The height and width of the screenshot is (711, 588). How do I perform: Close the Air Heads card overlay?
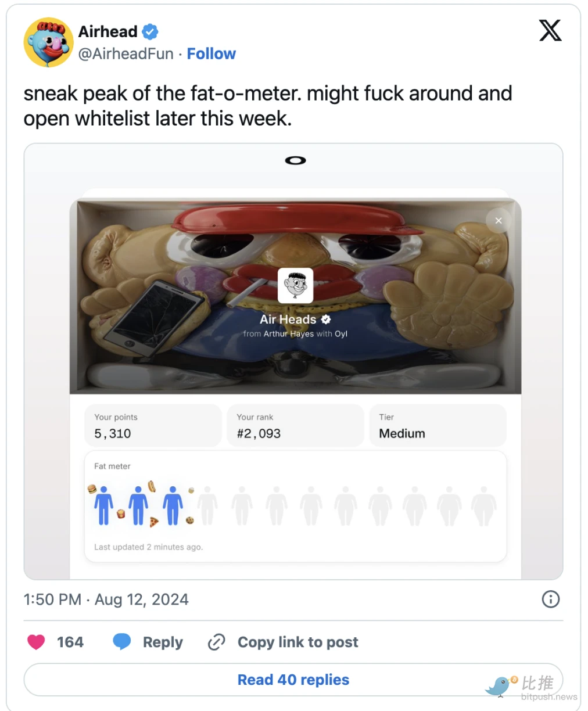(498, 221)
